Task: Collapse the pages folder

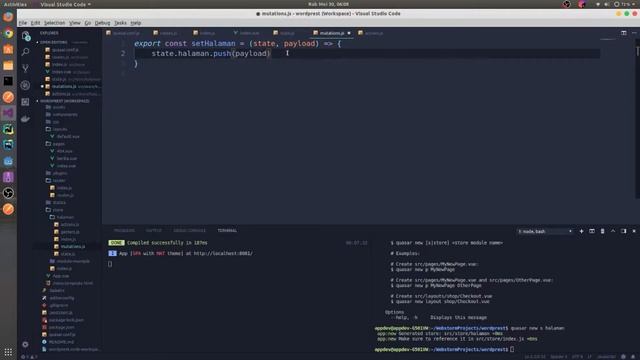Action: click(x=58, y=144)
